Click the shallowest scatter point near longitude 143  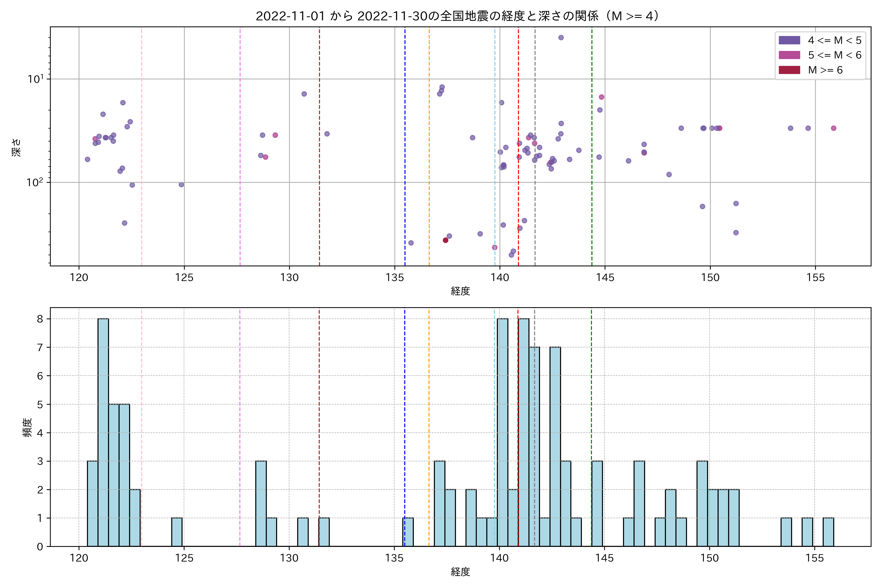pos(561,37)
